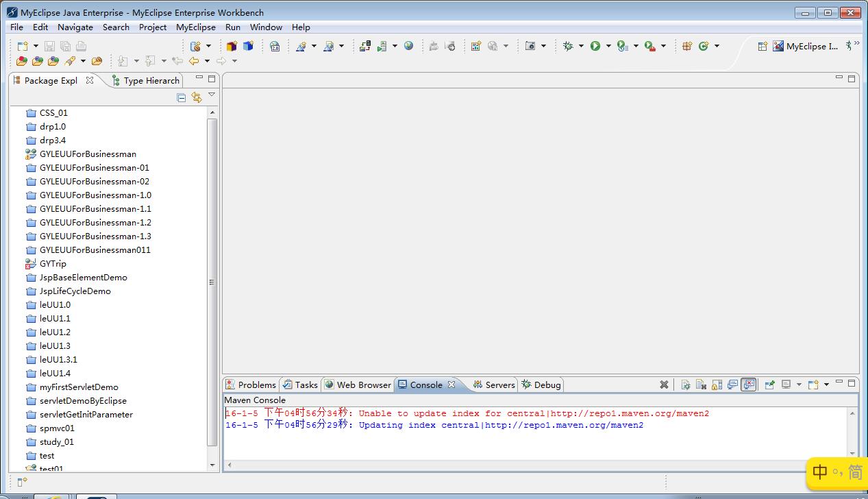Switch to the Web Browser tab
The image size is (868, 499).
click(357, 385)
